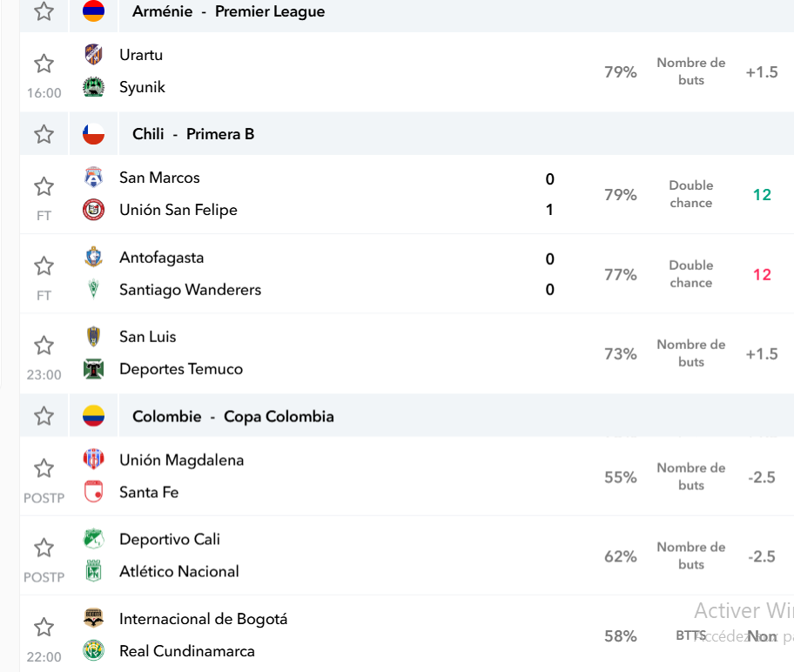The width and height of the screenshot is (794, 672).
Task: Click the 73% prediction for San Luis
Action: click(620, 353)
